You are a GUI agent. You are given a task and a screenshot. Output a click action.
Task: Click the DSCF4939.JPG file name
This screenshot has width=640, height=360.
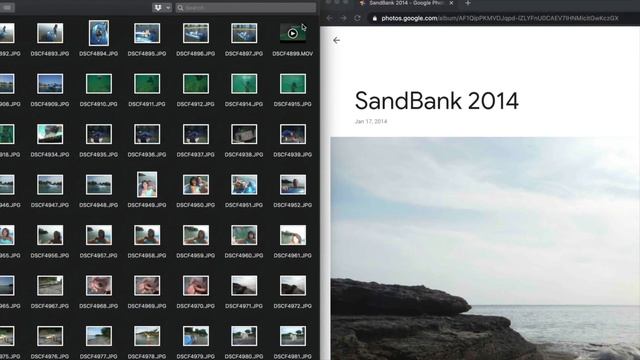293,155
